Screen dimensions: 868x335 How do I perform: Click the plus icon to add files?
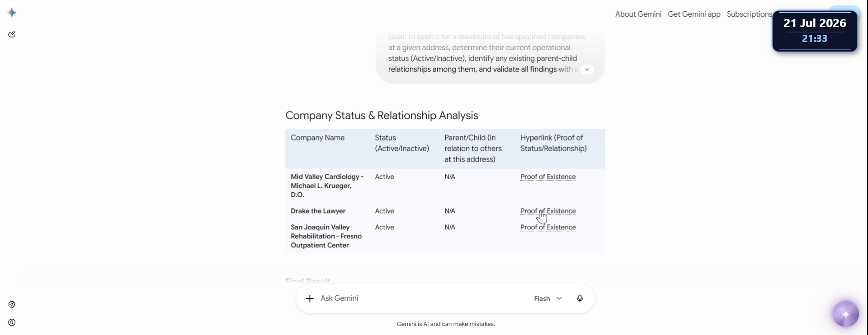tap(310, 298)
